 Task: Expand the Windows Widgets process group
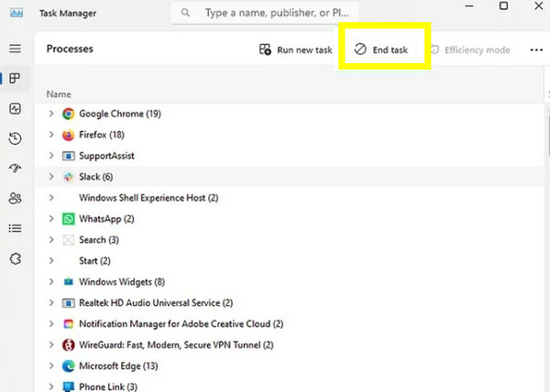(x=51, y=282)
